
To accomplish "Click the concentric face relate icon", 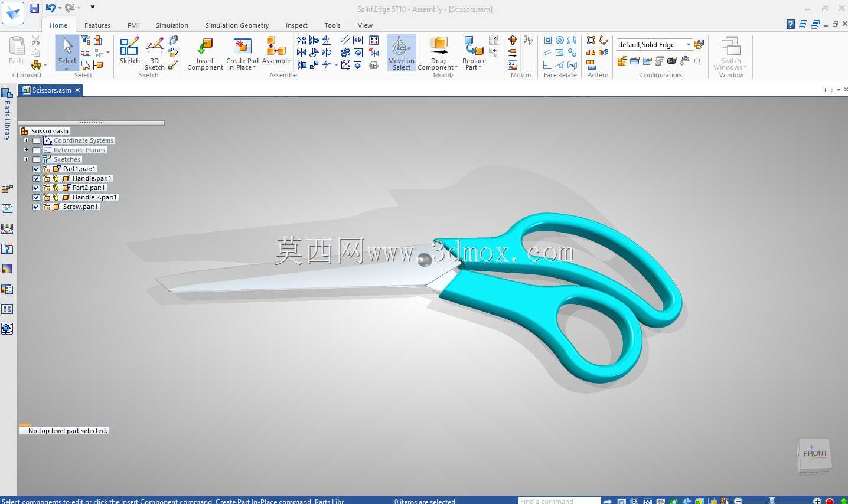I will pyautogui.click(x=560, y=40).
